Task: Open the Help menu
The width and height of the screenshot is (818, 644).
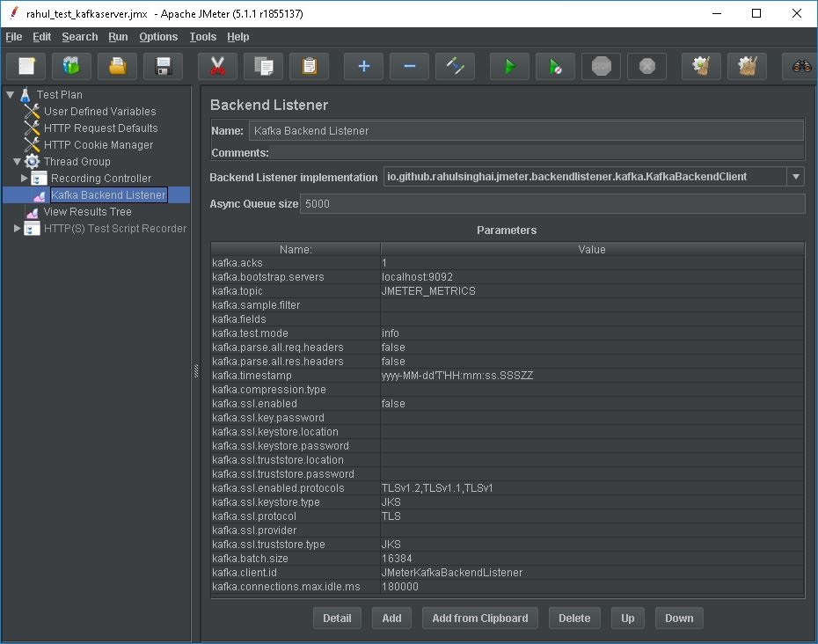Action: tap(237, 37)
